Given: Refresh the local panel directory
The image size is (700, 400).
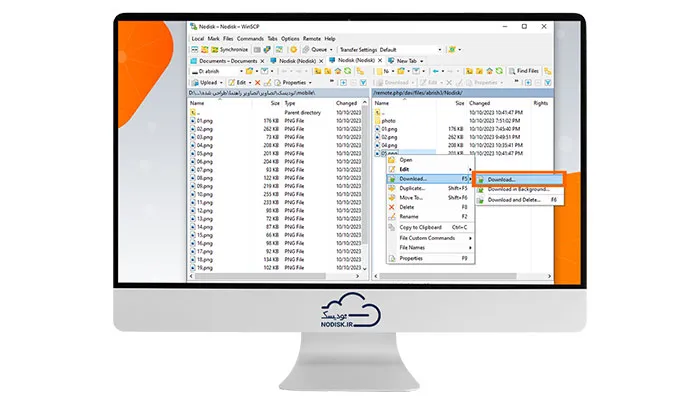Looking at the screenshot, I should (x=348, y=71).
